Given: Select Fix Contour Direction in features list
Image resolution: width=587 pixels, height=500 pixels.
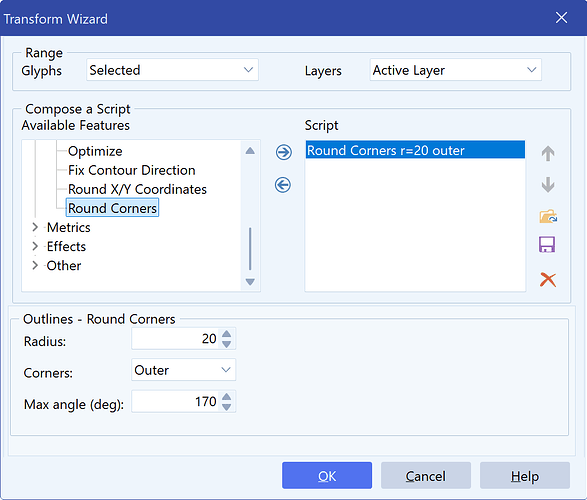Looking at the screenshot, I should 131,170.
